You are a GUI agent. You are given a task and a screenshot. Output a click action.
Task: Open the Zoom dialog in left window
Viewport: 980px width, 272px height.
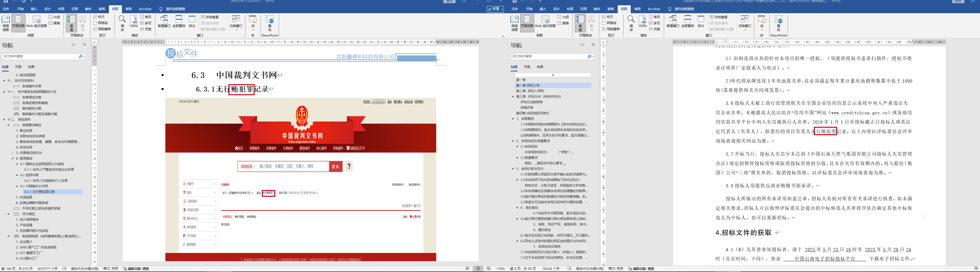122,24
